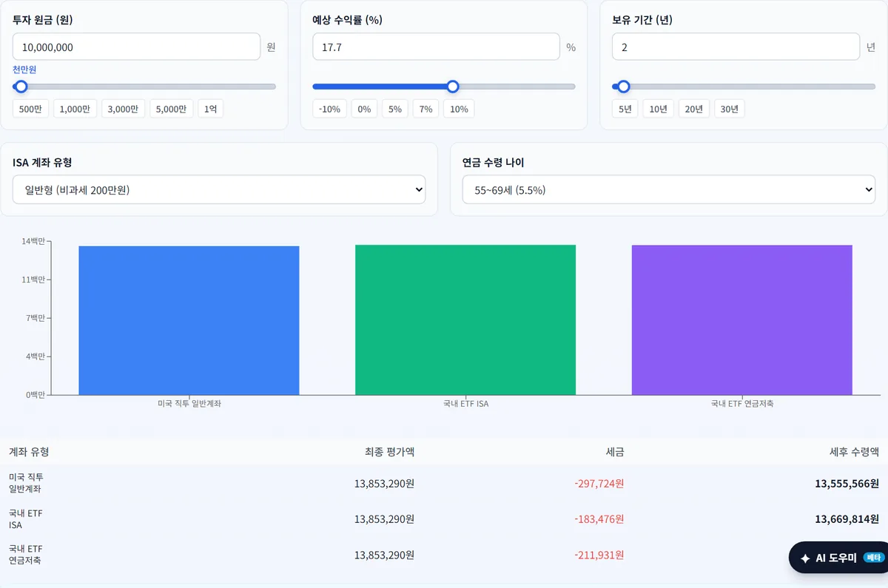
Task: Click the 11백만 y-axis label
Action: tap(33, 280)
